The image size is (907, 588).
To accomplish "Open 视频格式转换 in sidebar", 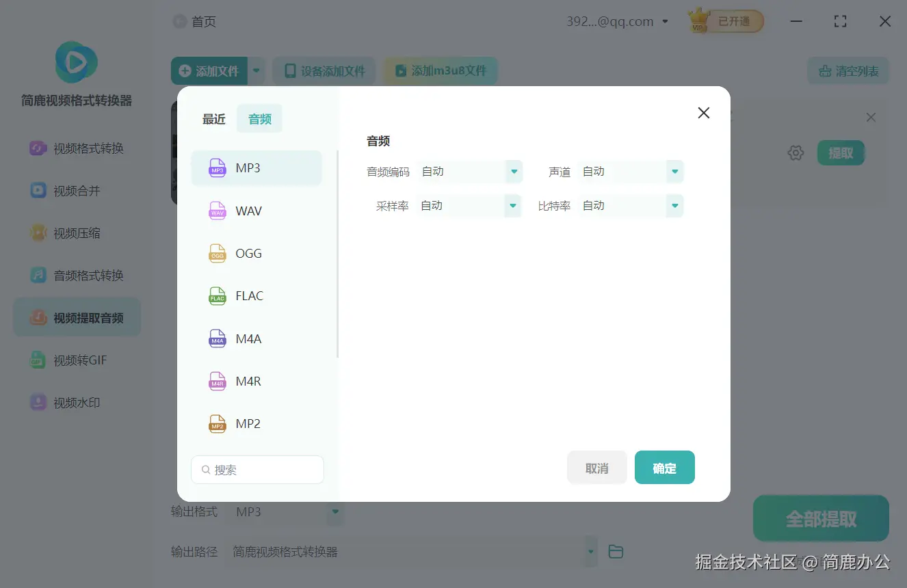I will tap(77, 148).
